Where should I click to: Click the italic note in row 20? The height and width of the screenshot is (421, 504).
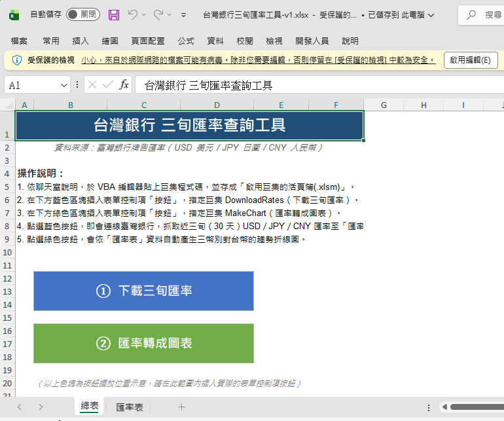coord(170,384)
